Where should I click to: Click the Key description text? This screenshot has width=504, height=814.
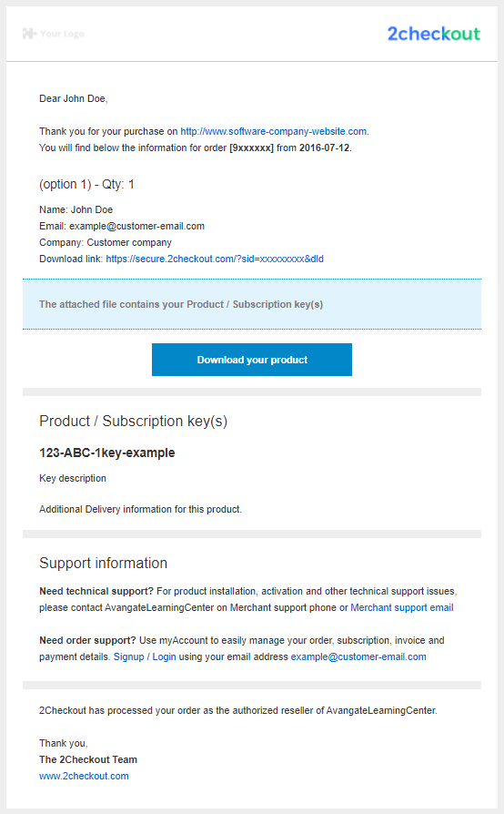tap(73, 478)
